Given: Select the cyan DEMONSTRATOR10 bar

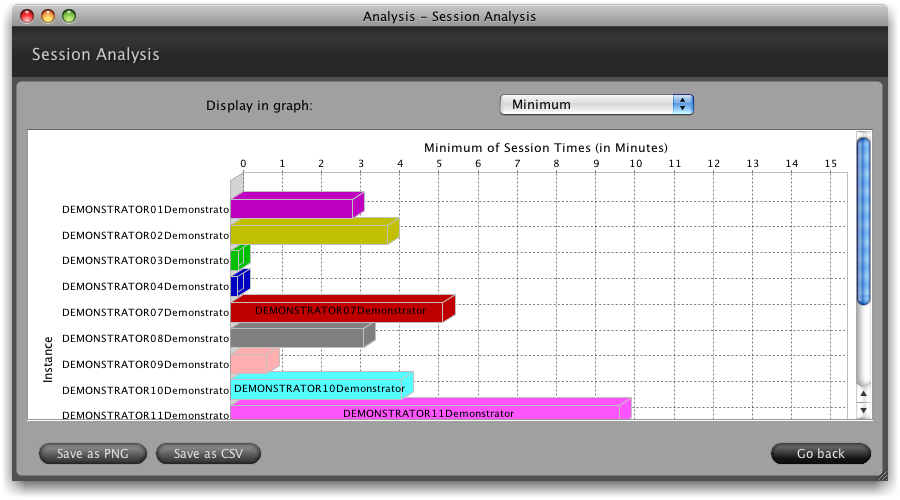Looking at the screenshot, I should point(318,387).
